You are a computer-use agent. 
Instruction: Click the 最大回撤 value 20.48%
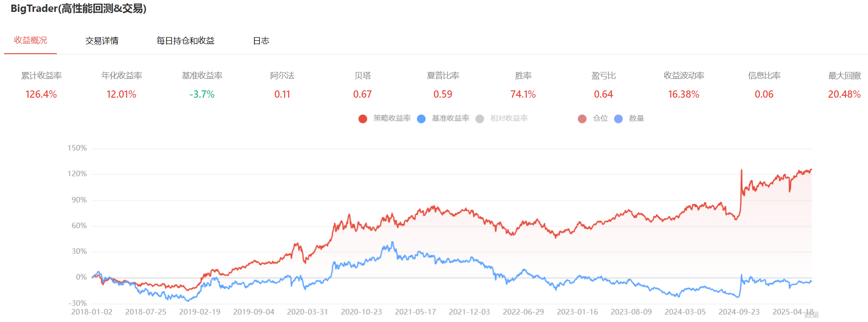[x=844, y=94]
